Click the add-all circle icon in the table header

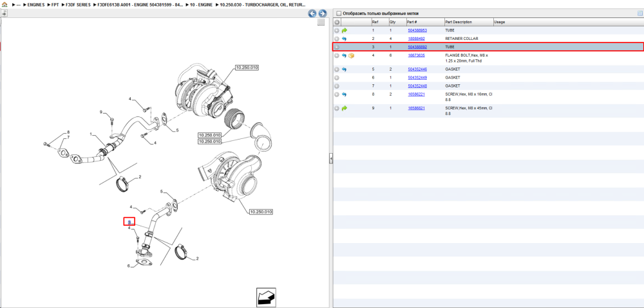[x=337, y=22]
